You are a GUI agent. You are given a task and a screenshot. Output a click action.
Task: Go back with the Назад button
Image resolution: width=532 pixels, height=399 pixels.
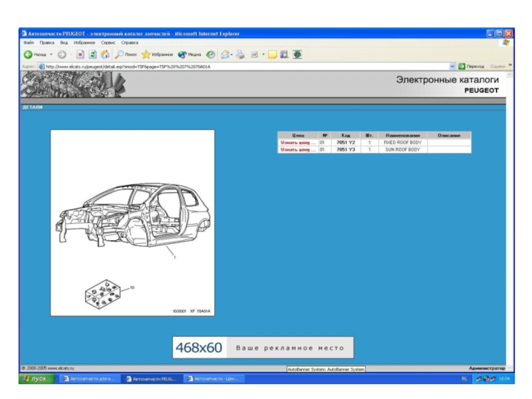click(35, 55)
